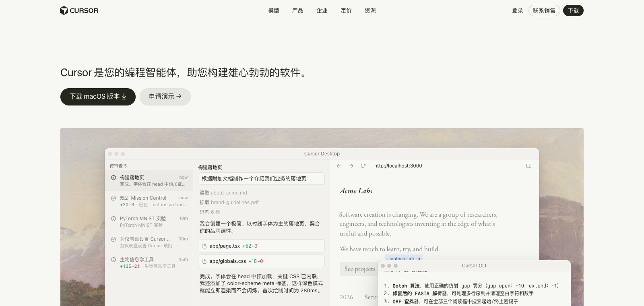Viewport: 644px width, 306px height.
Task: Click the Gotoh 算法 line in Cursor CLI
Action: 471,286
